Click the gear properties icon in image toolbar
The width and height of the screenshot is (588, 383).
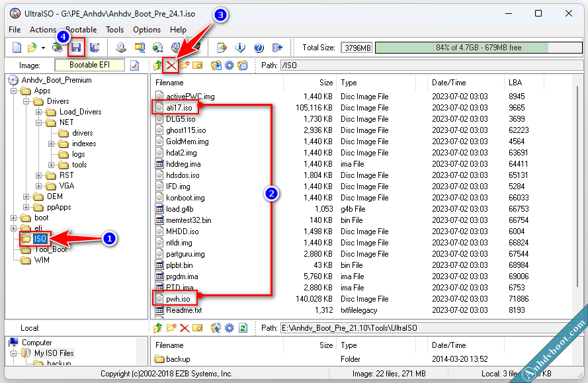[x=230, y=65]
